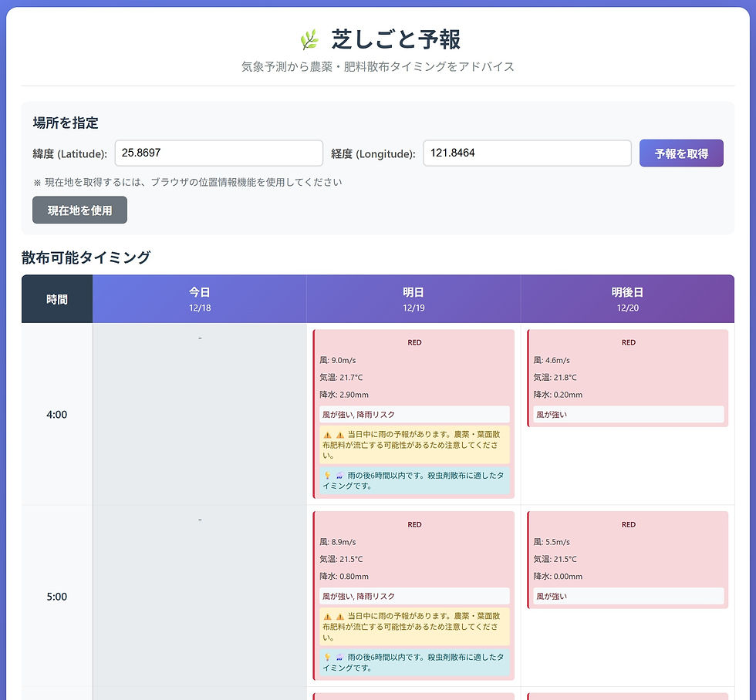Click the second warning icon in tomorrow's 5:00 advisory

[x=340, y=616]
